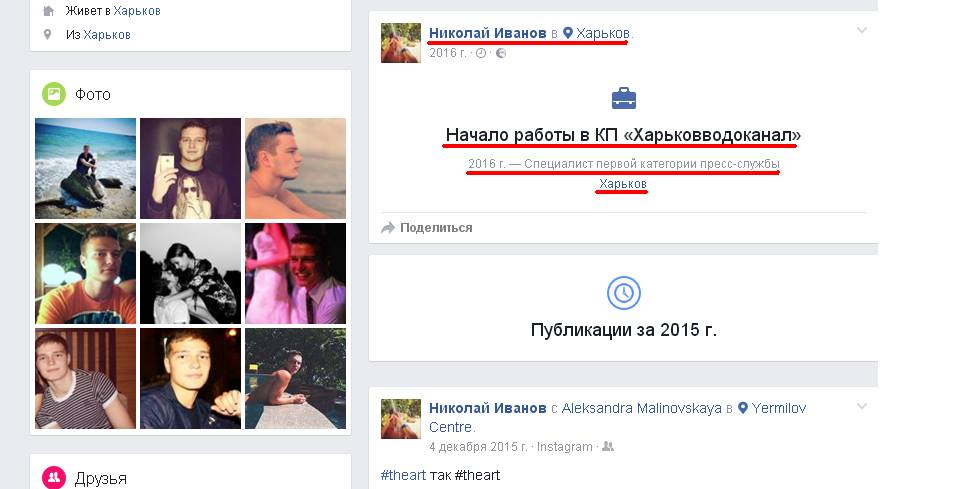Click the share arrow icon beside Поделиться
Screen dimensions: 960x489
[x=388, y=228]
